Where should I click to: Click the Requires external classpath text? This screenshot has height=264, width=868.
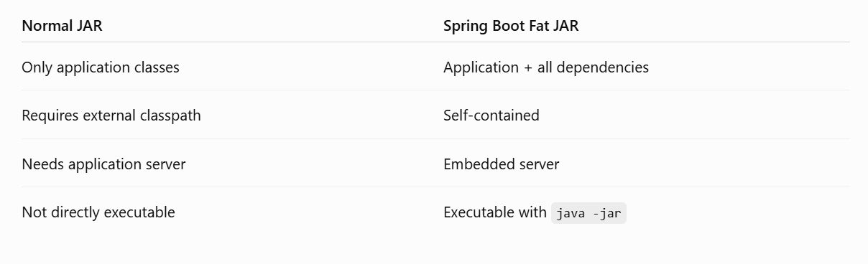[111, 115]
